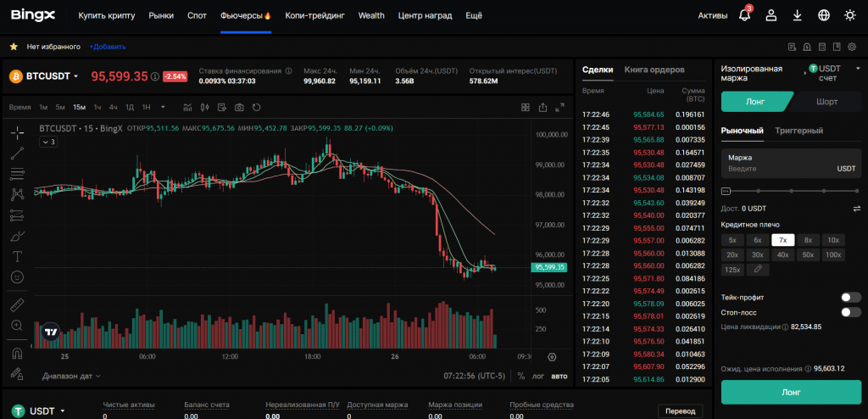Enable the Тейк-профит toggle

pyautogui.click(x=850, y=298)
